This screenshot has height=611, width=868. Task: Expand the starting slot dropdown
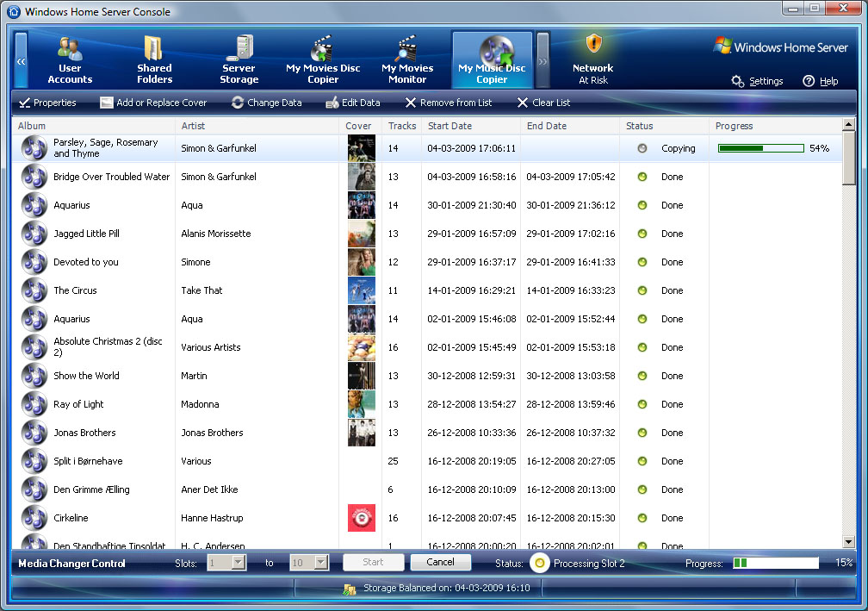point(239,563)
